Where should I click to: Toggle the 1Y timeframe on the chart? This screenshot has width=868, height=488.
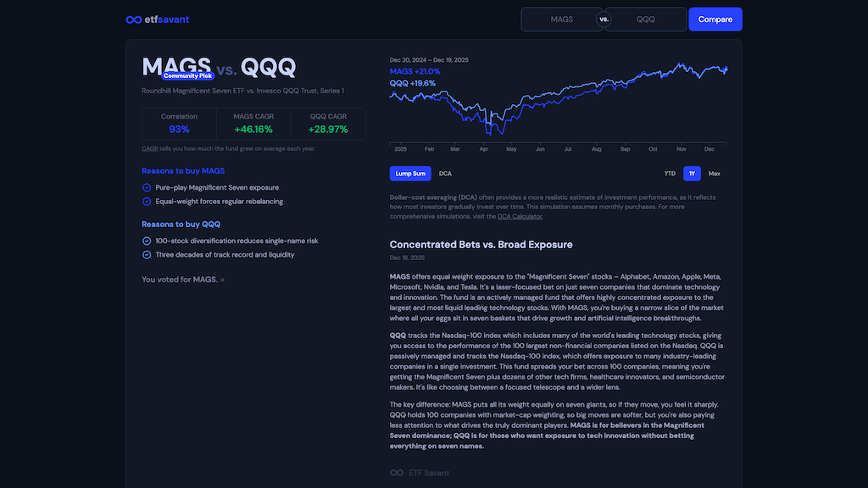[692, 173]
